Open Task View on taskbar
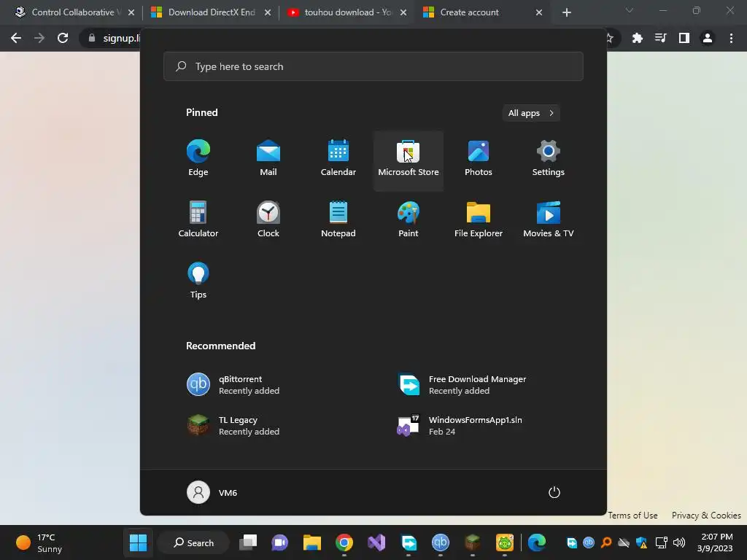This screenshot has width=747, height=560. (248, 542)
